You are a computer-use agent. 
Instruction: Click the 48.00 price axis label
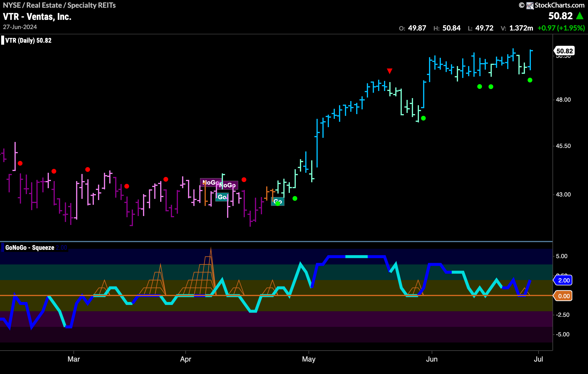(x=563, y=100)
